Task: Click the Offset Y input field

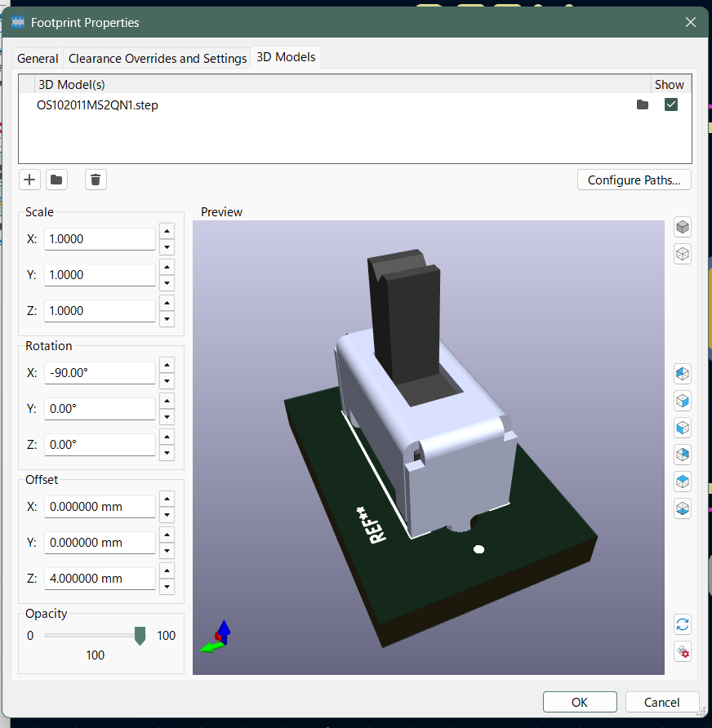Action: [100, 543]
